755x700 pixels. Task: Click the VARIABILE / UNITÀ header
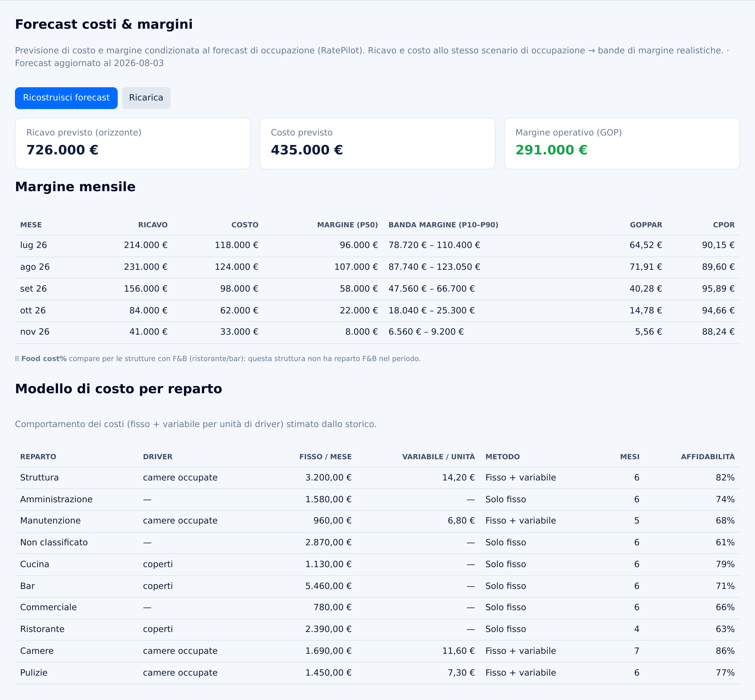click(439, 457)
